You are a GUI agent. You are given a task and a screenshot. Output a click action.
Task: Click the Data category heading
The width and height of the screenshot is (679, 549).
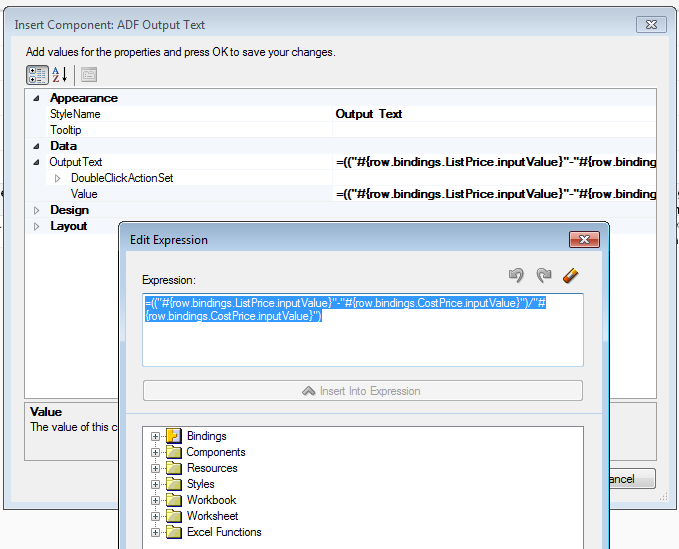[x=63, y=146]
